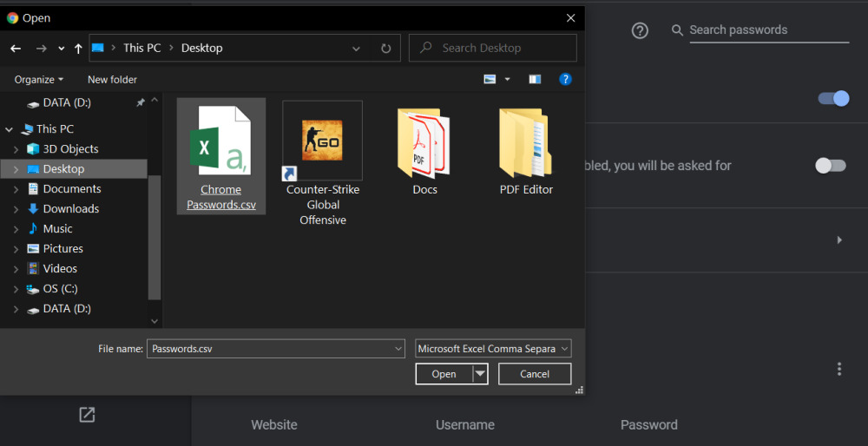868x446 pixels.
Task: Expand the OS (C:) drive node
Action: click(16, 289)
